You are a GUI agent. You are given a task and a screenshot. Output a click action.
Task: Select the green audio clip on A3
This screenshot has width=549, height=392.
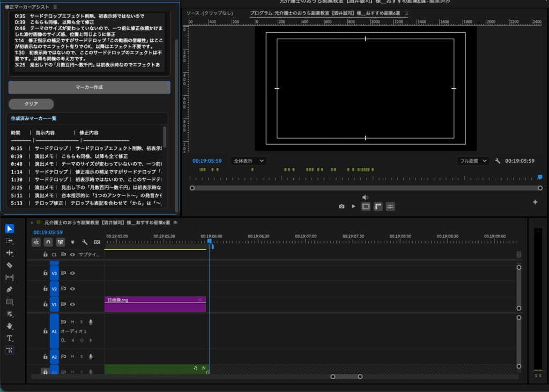click(157, 370)
